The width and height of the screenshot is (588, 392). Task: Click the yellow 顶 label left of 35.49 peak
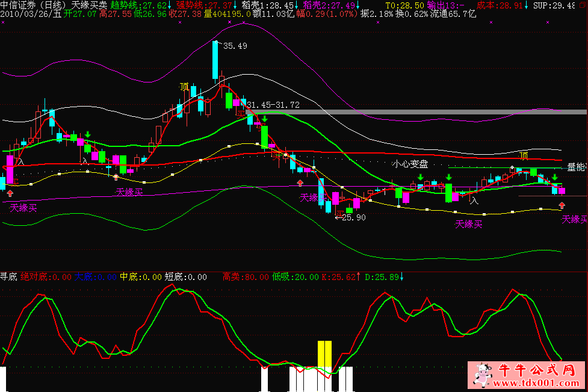click(x=184, y=87)
